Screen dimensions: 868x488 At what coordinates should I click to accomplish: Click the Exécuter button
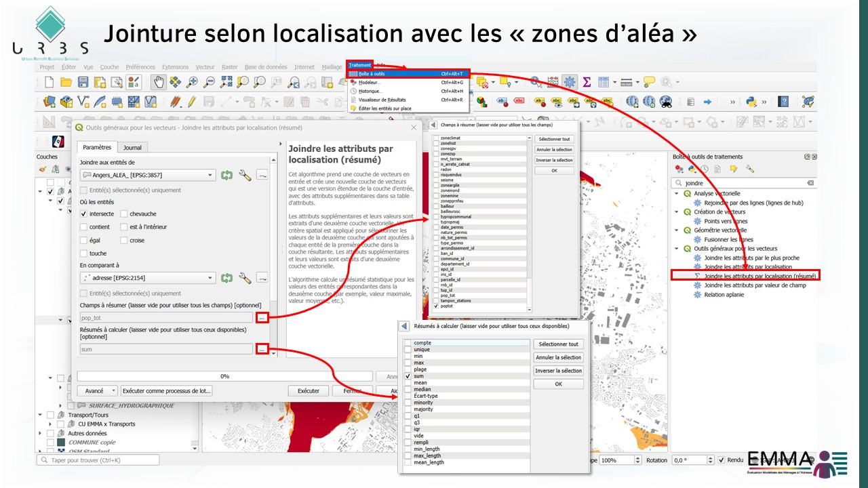pos(309,391)
